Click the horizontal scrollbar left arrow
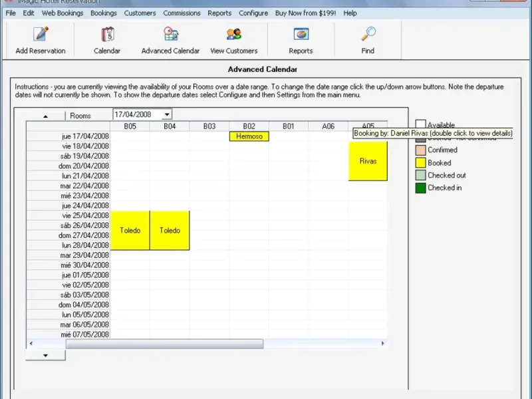 pyautogui.click(x=31, y=344)
